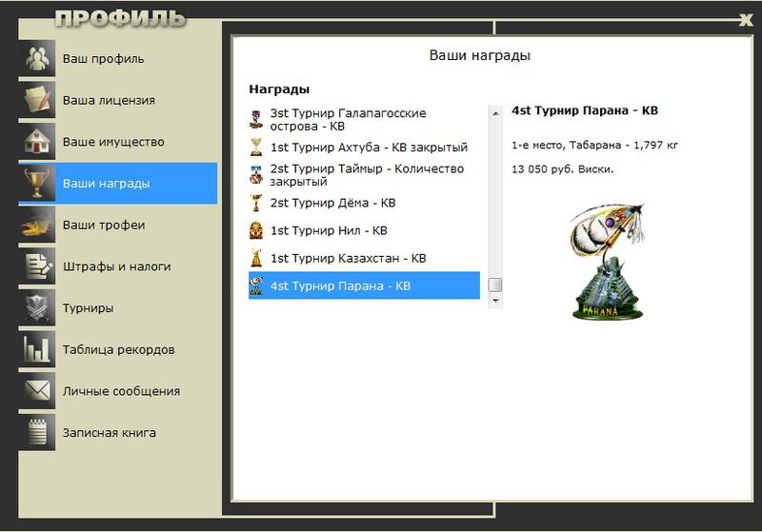Select '1st Турнир Нил - КВ' row
The height and width of the screenshot is (532, 762).
(x=364, y=230)
